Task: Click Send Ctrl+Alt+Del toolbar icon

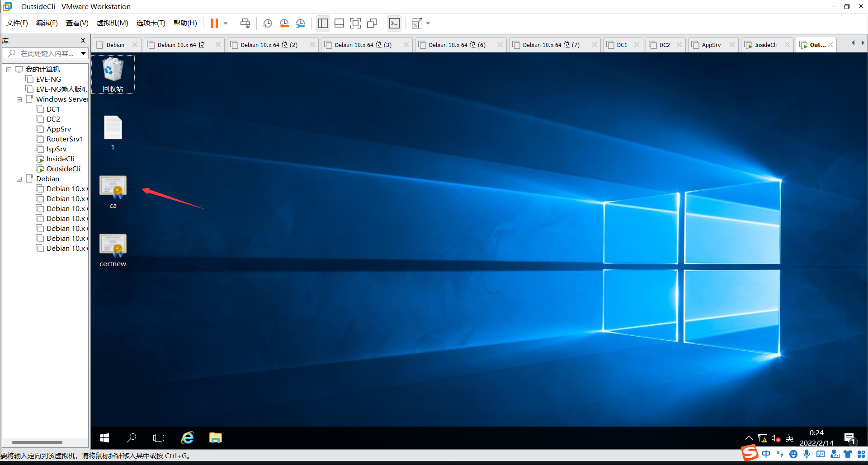Action: click(x=245, y=23)
